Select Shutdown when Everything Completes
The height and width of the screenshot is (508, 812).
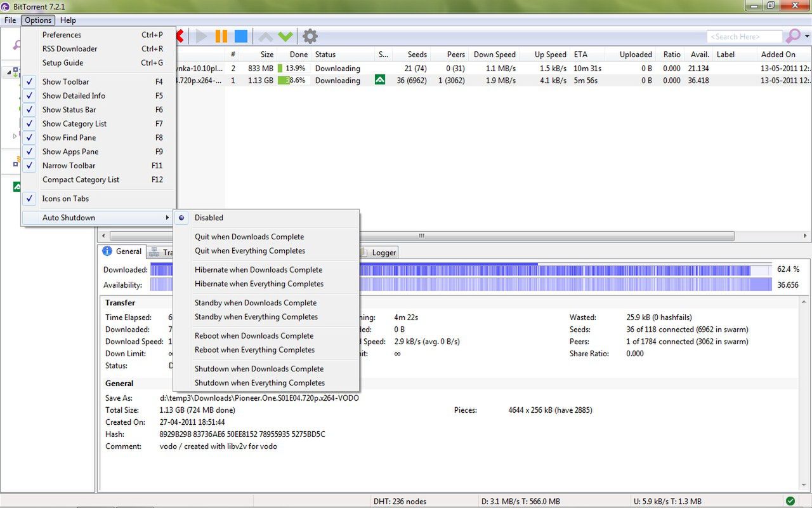point(266,382)
